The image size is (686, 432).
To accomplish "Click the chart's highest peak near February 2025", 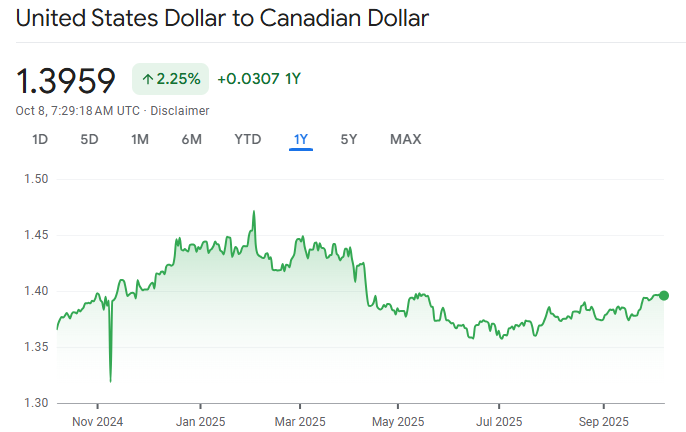I will coord(254,212).
